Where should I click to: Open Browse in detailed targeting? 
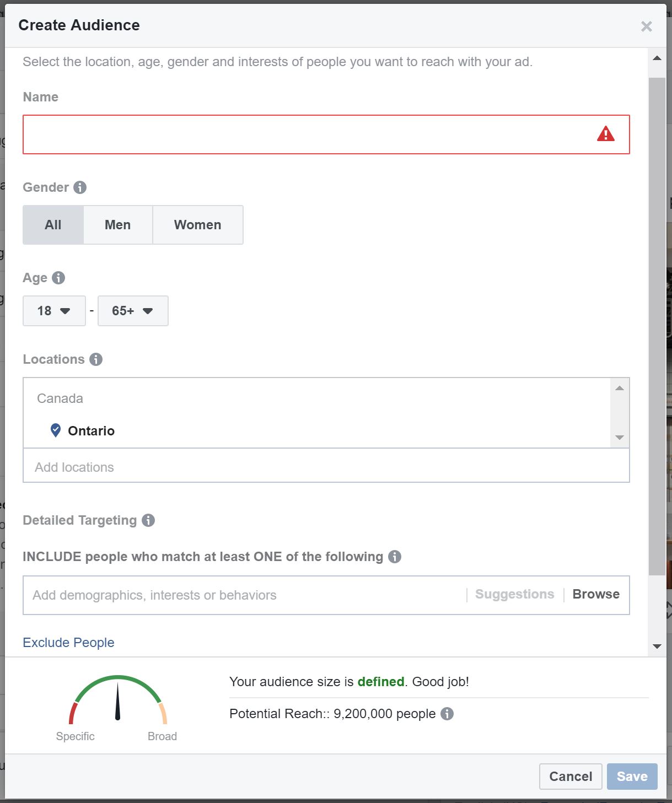point(596,594)
